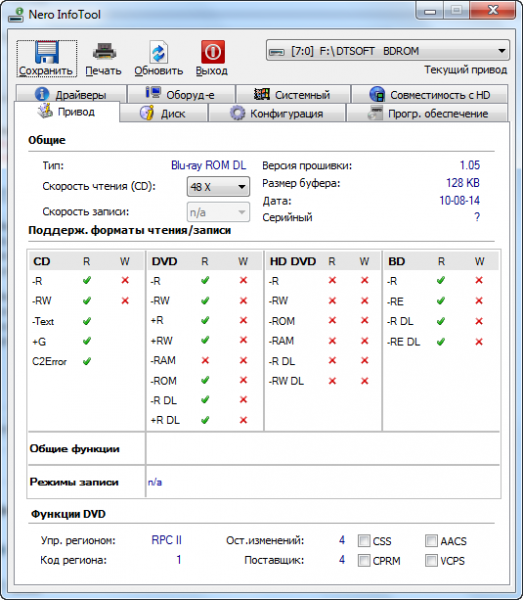This screenshot has width=523, height=600.
Task: Click the red cross for BD -R write
Action: tap(479, 280)
